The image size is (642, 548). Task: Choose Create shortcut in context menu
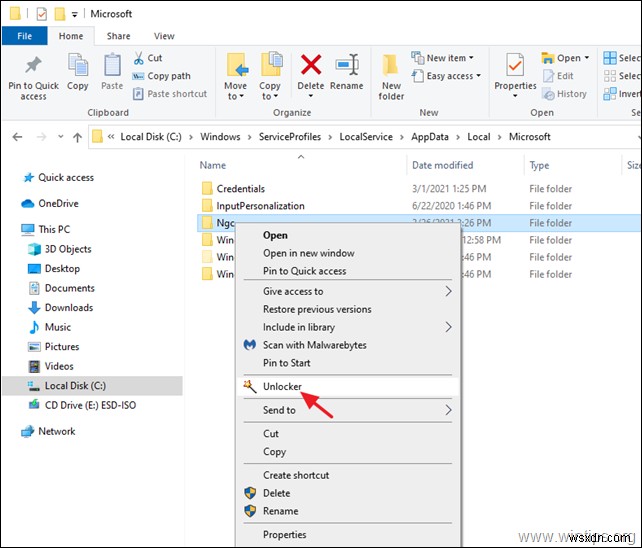348,476
